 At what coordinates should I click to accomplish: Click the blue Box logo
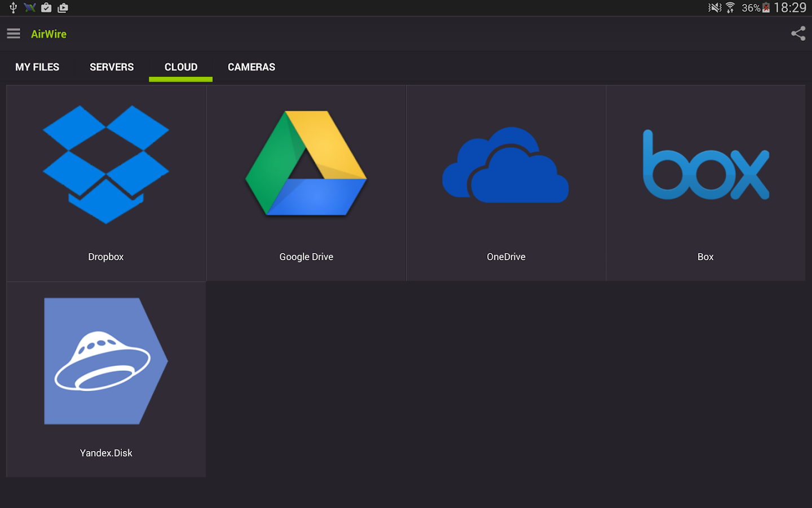705,165
